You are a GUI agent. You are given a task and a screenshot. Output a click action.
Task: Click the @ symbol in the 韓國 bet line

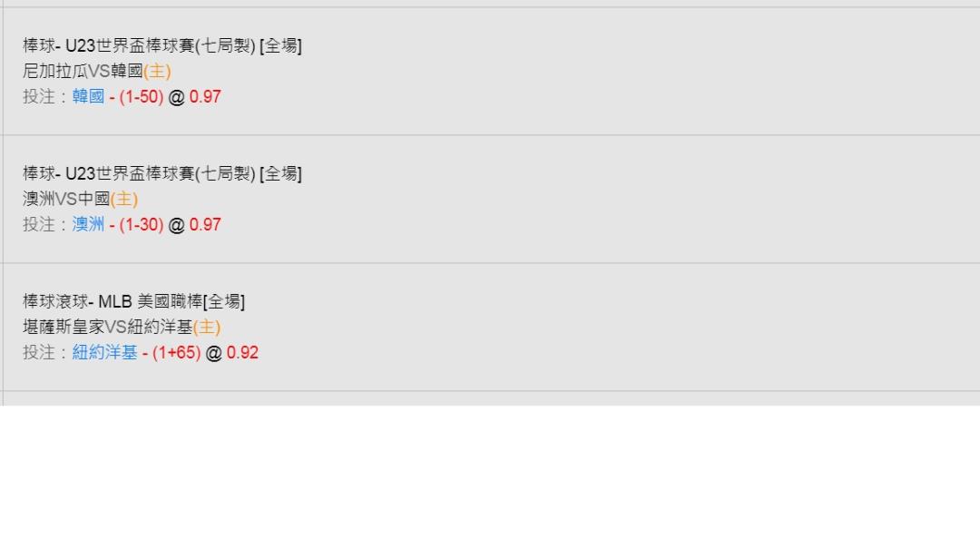click(x=176, y=97)
